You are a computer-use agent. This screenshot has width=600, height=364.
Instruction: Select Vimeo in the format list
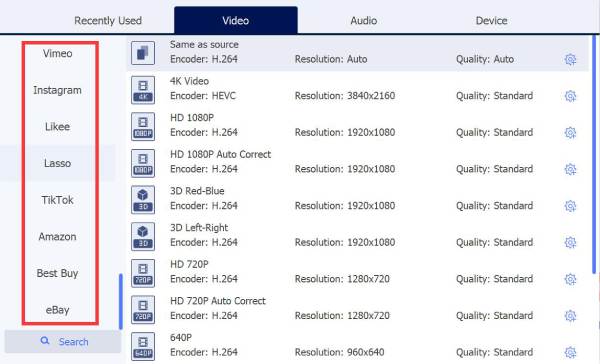click(x=57, y=54)
